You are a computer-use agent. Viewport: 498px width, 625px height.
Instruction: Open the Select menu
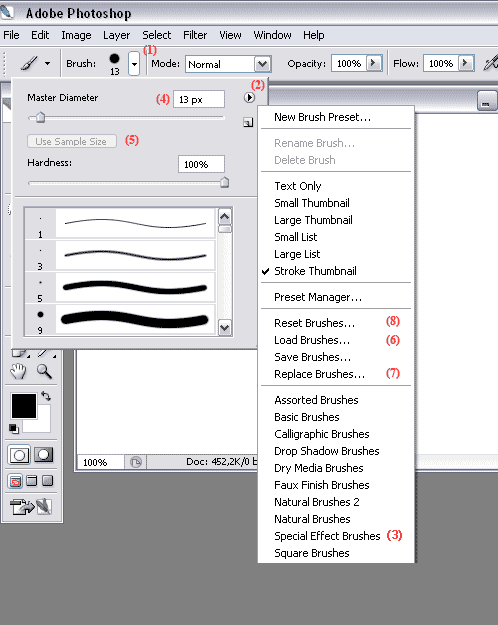tap(157, 35)
